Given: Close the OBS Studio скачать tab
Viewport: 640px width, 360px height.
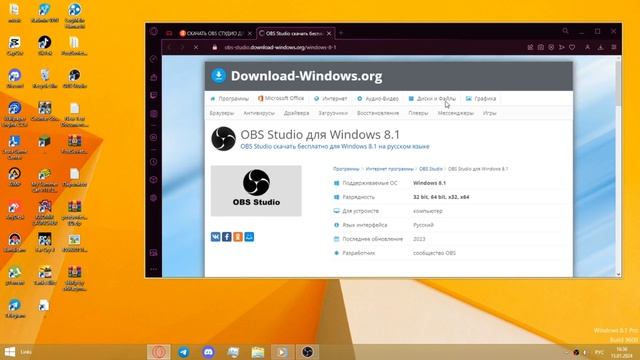Looking at the screenshot, I should 329,33.
